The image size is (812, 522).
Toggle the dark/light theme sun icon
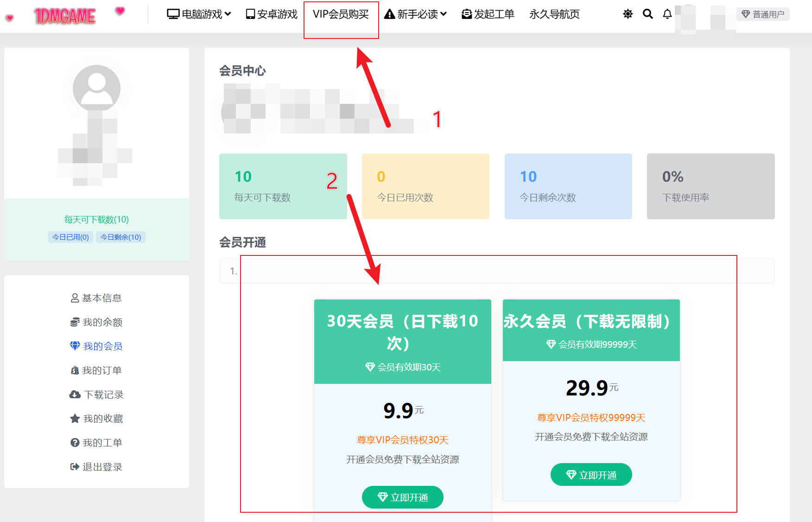(628, 14)
